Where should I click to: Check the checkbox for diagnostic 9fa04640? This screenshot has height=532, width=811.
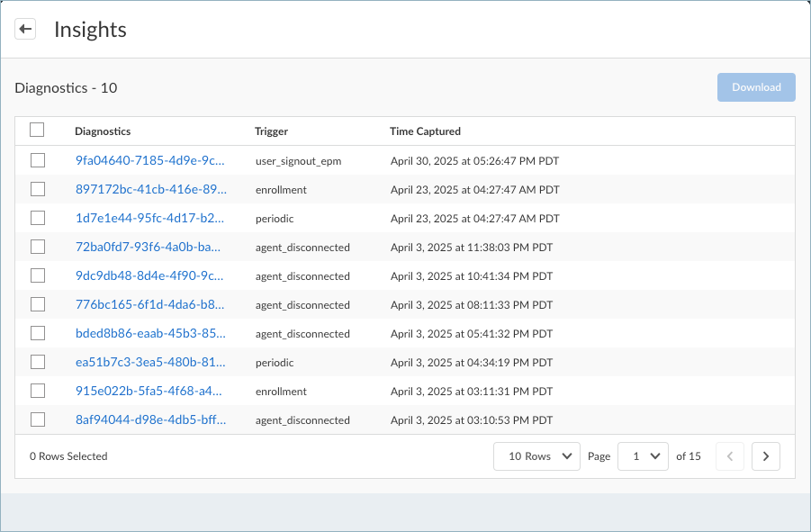coord(37,159)
